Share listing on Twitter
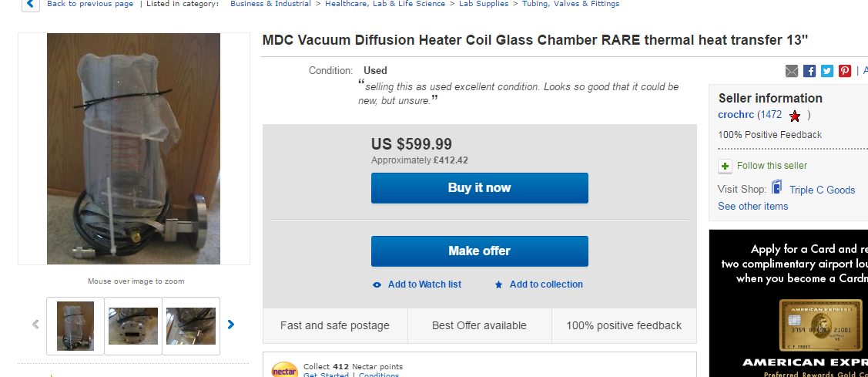The image size is (868, 377). pyautogui.click(x=827, y=71)
